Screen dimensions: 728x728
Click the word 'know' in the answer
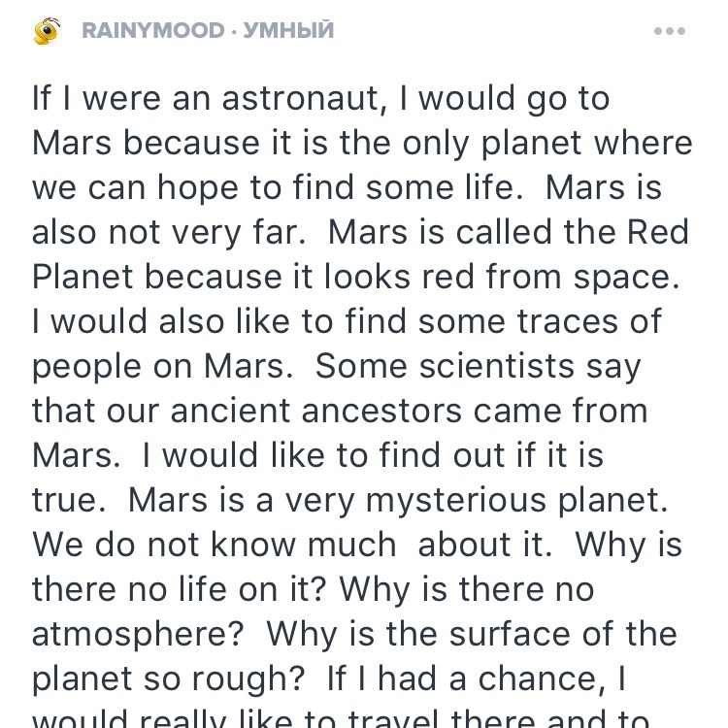(x=253, y=545)
